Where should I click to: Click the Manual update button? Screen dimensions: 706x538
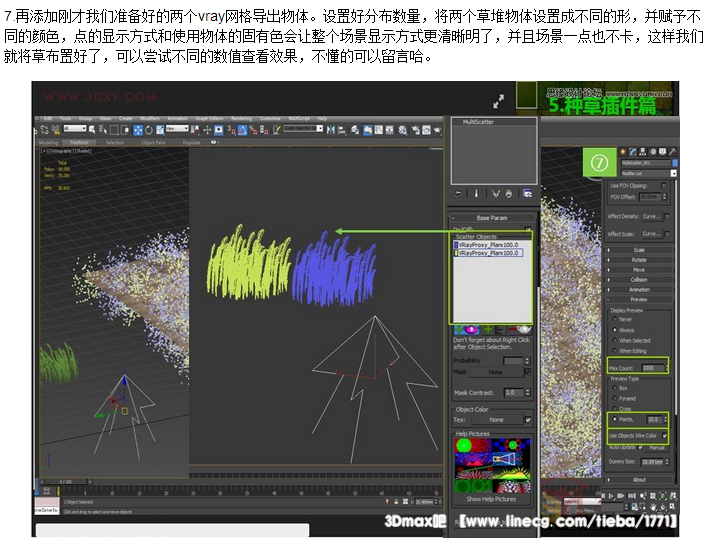point(656,448)
